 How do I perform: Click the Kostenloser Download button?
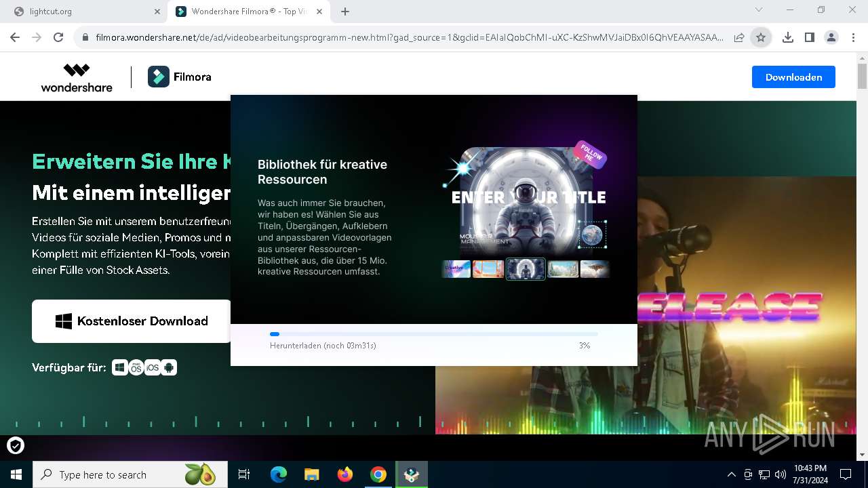(x=132, y=321)
